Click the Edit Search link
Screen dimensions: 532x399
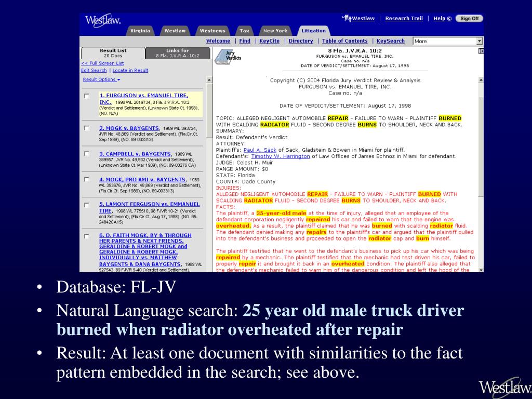click(x=94, y=70)
